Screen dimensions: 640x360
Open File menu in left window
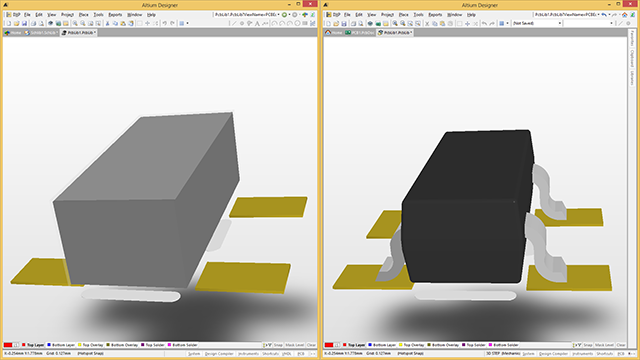[27, 15]
